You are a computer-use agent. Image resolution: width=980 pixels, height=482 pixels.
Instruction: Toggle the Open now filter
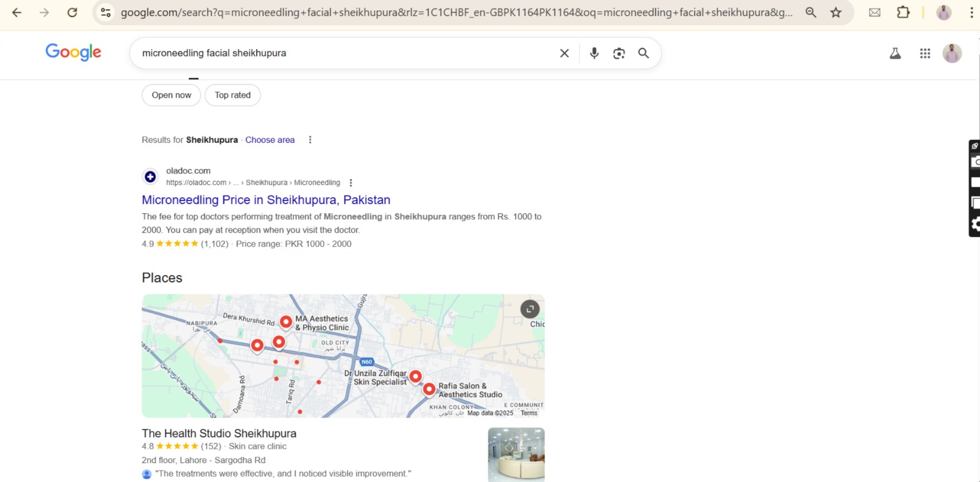coord(171,95)
